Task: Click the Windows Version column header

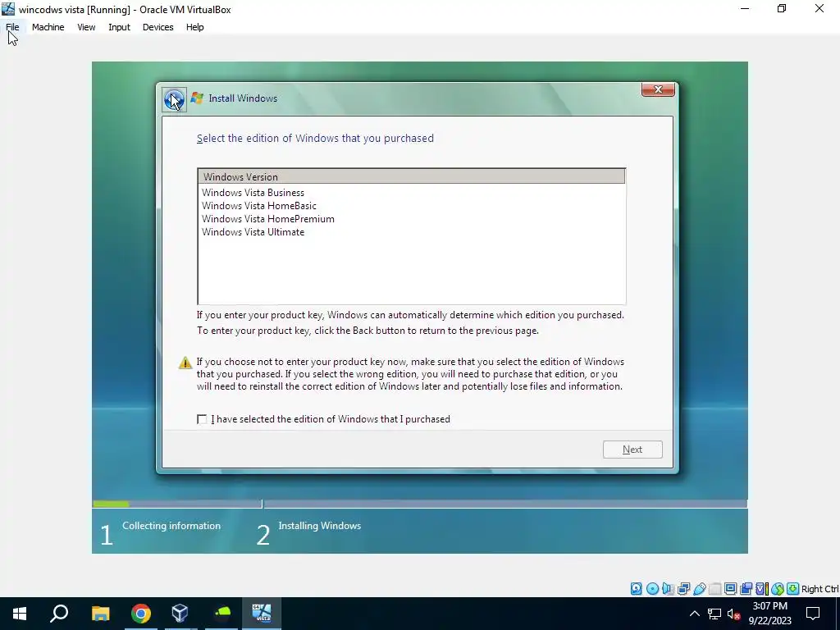Action: coord(412,176)
